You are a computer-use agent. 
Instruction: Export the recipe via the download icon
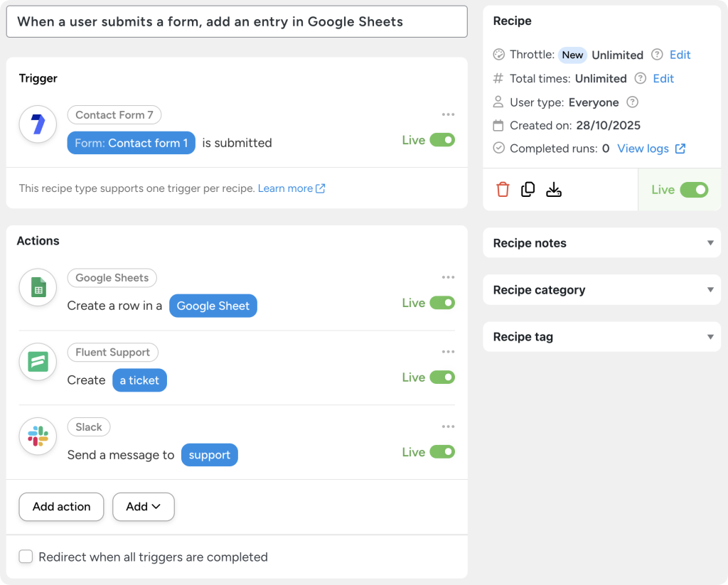554,189
